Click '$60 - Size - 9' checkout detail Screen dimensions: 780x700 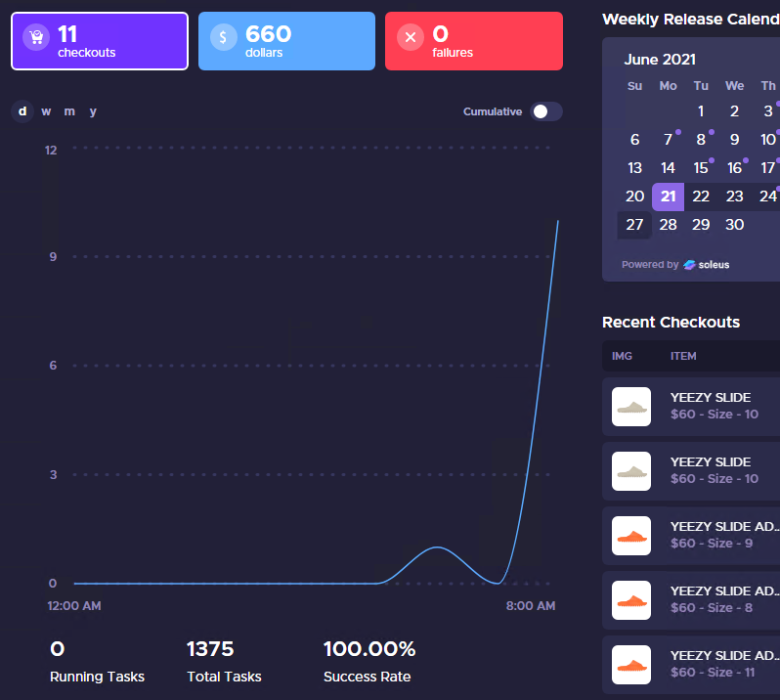coord(712,544)
